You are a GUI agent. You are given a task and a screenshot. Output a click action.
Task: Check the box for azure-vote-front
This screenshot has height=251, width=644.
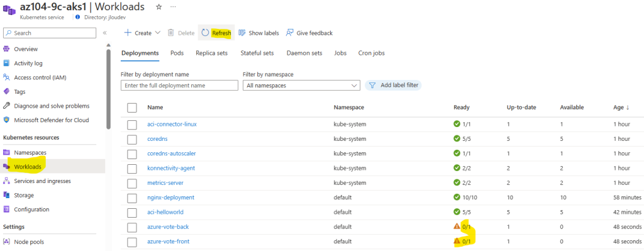[x=132, y=242]
